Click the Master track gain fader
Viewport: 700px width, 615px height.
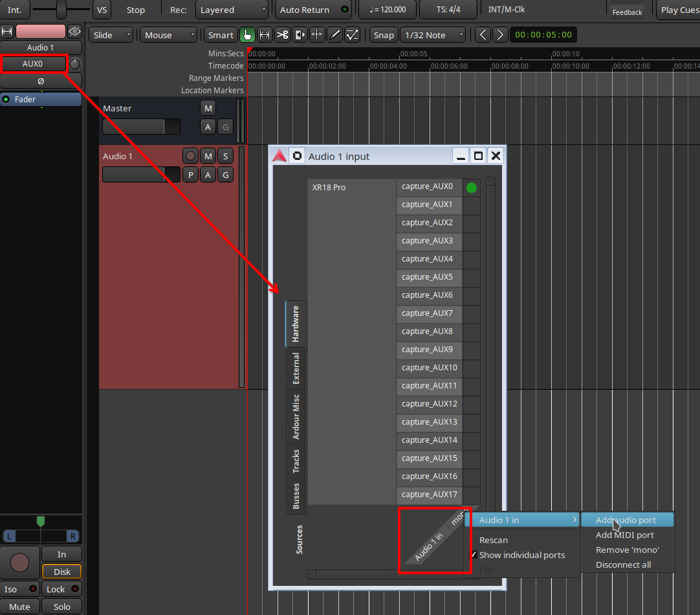pyautogui.click(x=141, y=126)
